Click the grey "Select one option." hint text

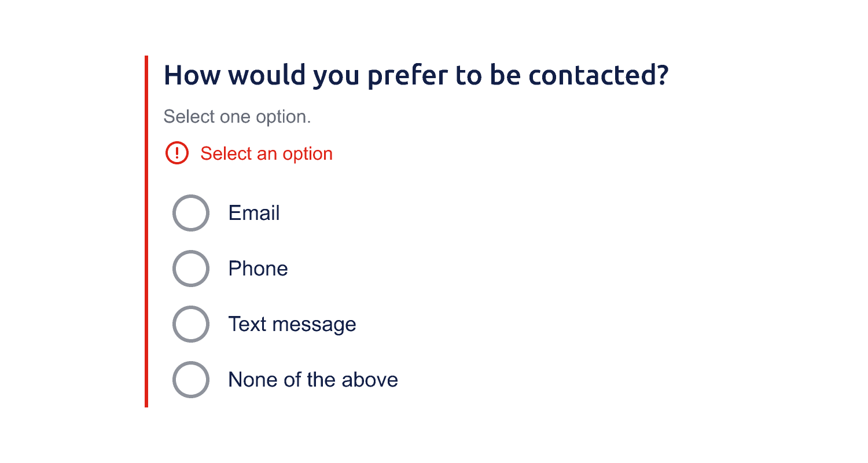(x=237, y=116)
